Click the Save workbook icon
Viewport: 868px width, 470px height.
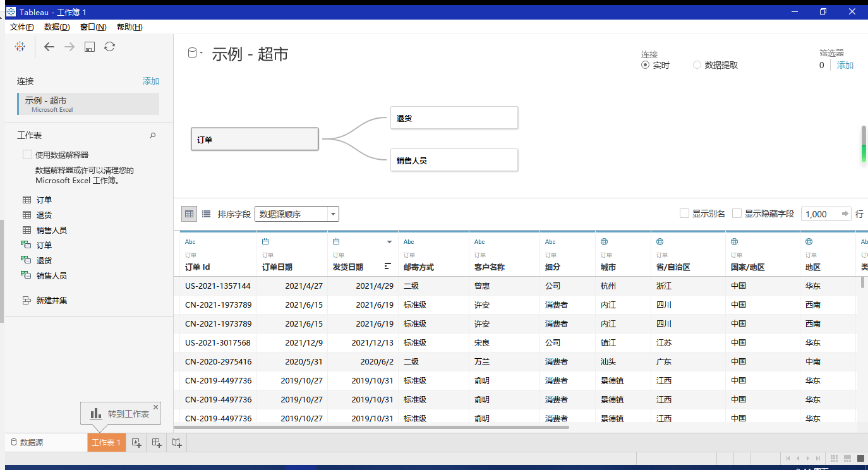tap(89, 46)
